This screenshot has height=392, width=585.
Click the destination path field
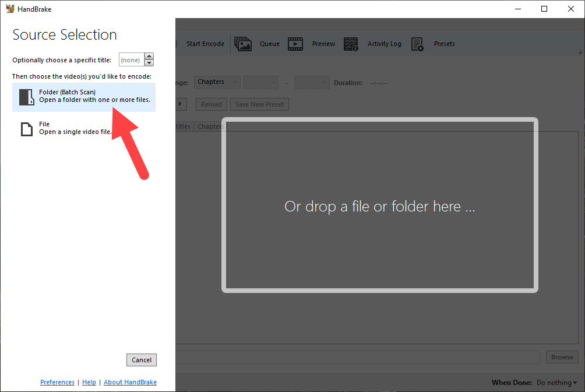[358, 357]
